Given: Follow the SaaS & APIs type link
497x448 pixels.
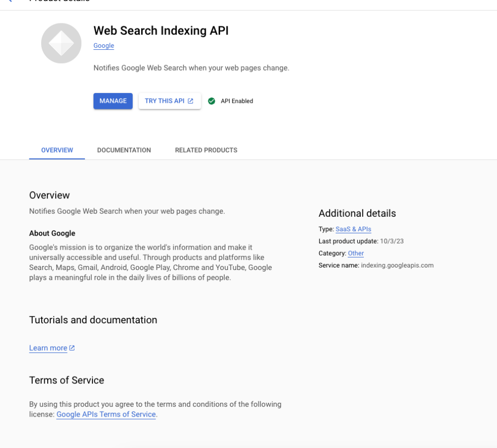Looking at the screenshot, I should point(353,229).
